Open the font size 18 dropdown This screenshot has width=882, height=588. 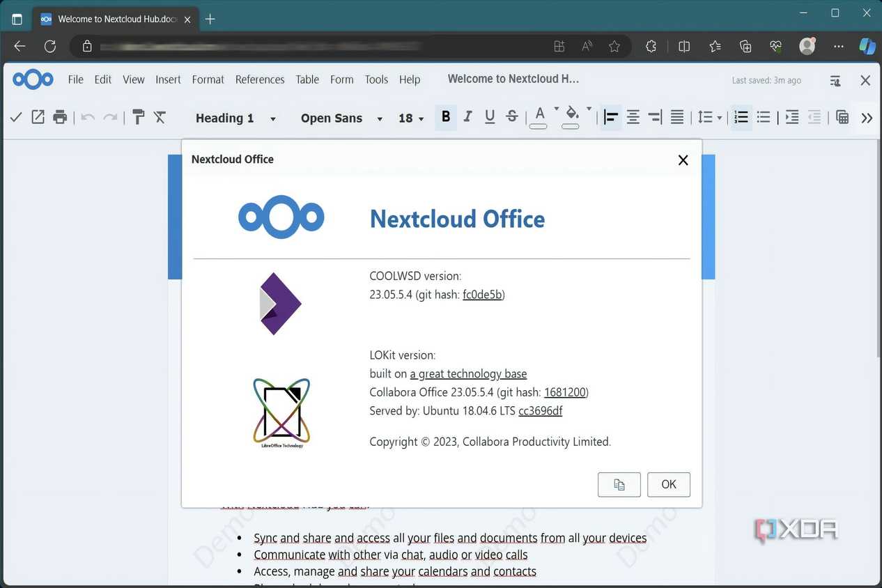[411, 118]
